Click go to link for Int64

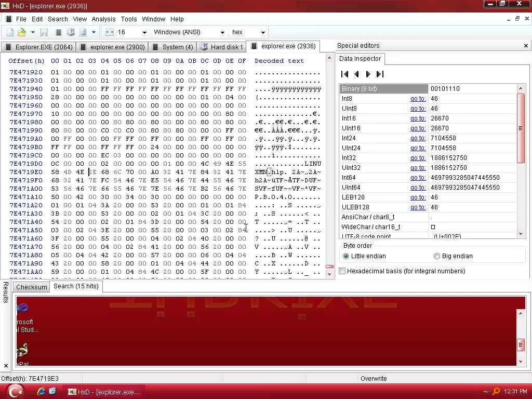418,178
